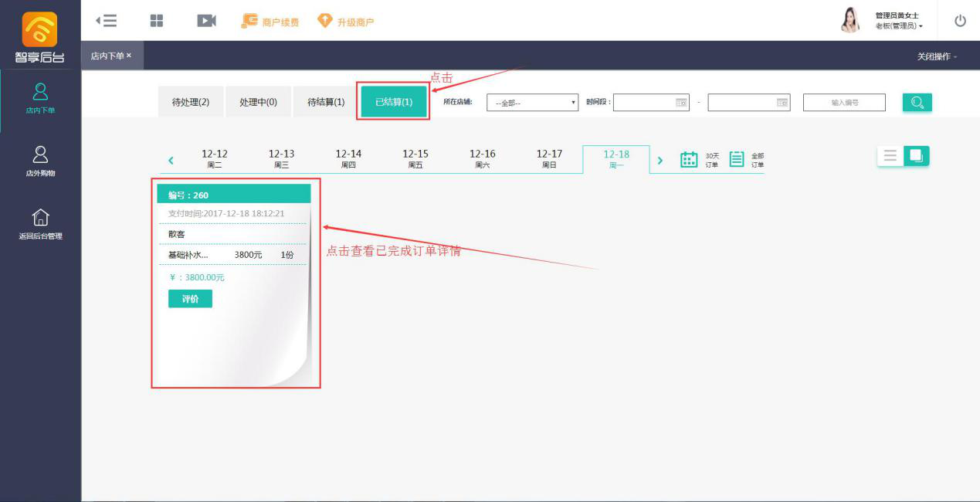Switch to 处理中(0) tab
The image size is (980, 502).
[x=258, y=102]
